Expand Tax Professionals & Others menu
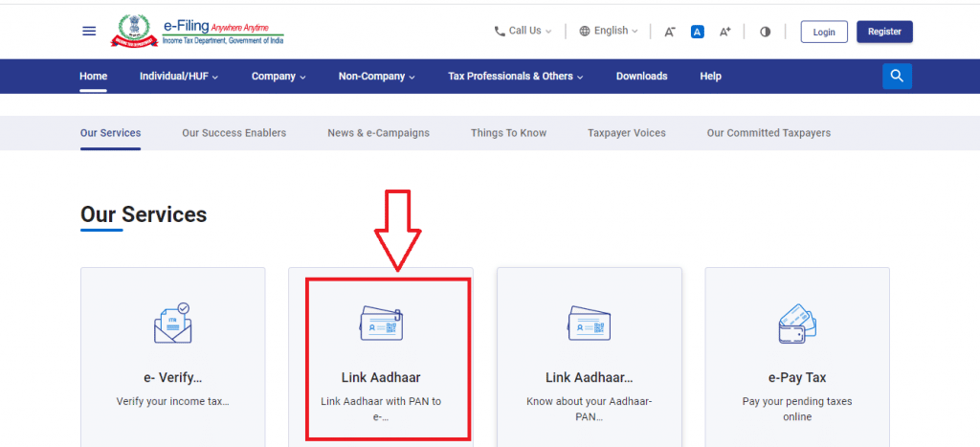Image resolution: width=980 pixels, height=447 pixels. [x=516, y=77]
